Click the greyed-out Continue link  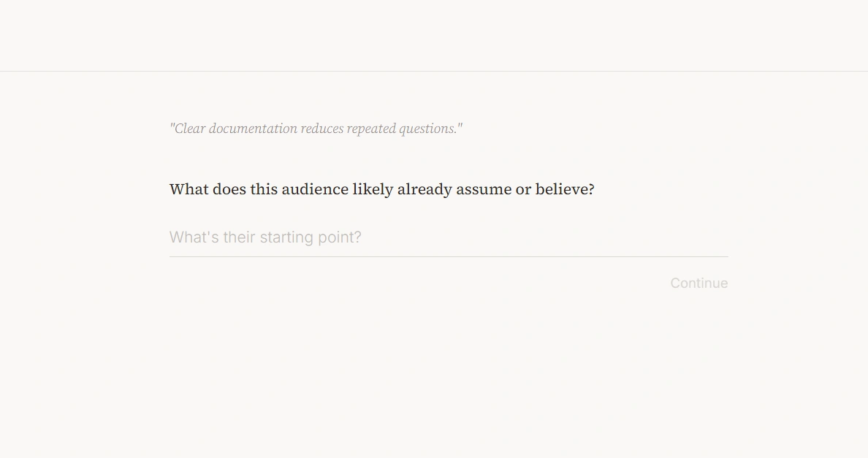698,283
